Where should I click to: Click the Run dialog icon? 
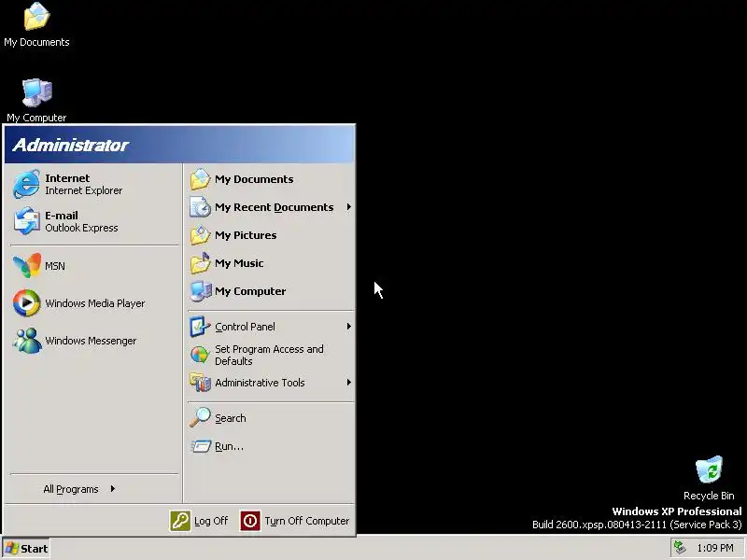201,446
